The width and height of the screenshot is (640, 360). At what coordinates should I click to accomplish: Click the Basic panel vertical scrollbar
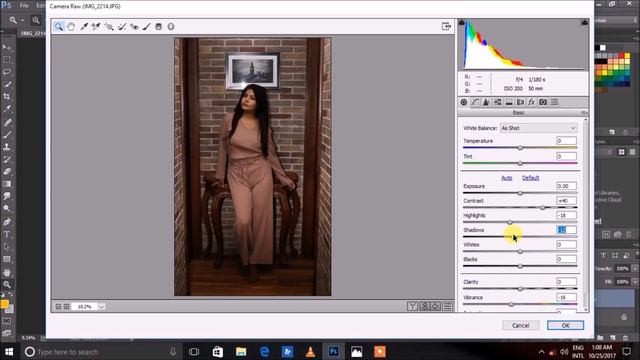click(586, 215)
